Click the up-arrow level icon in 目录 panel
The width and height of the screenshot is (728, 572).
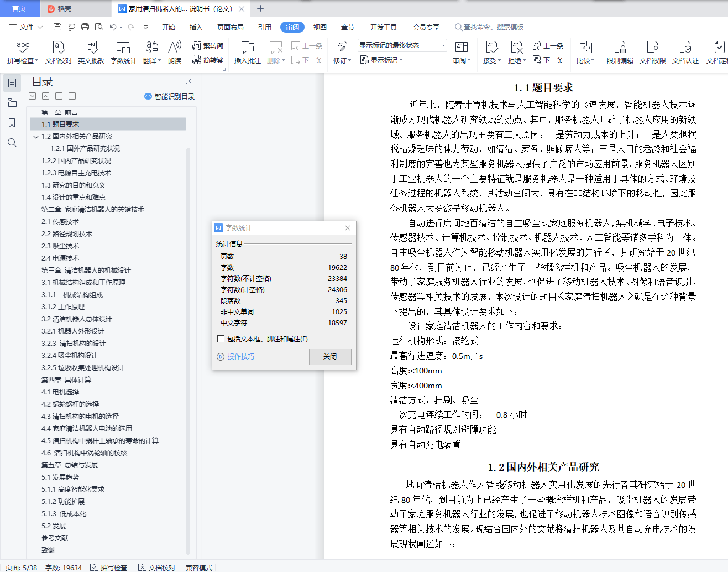tap(46, 96)
